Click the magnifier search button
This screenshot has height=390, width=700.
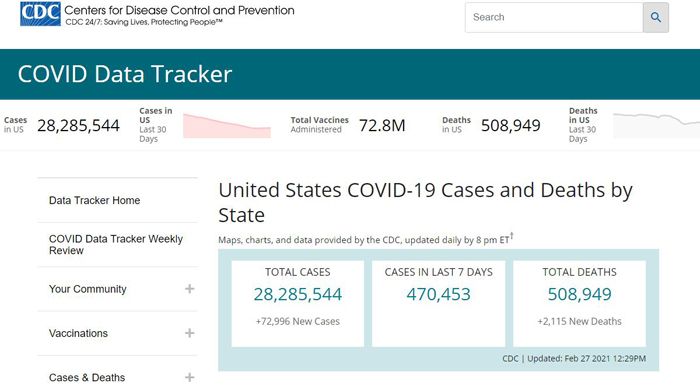pos(655,17)
